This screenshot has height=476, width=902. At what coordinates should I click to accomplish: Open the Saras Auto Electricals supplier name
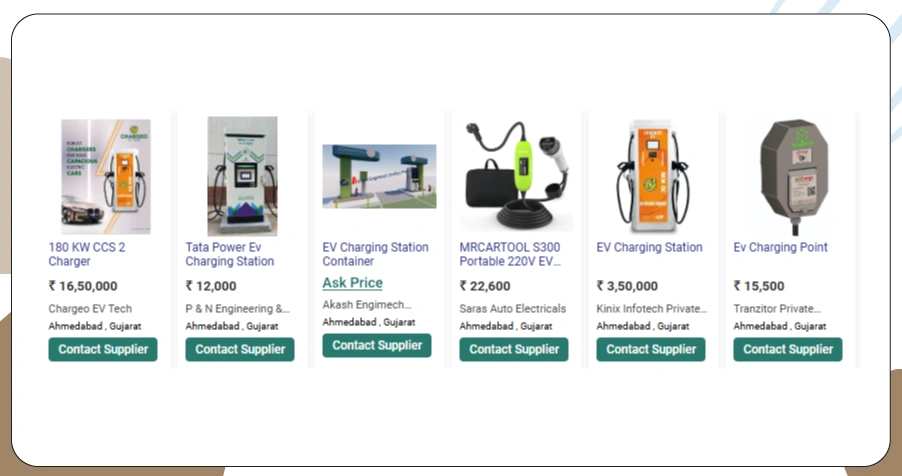point(513,309)
